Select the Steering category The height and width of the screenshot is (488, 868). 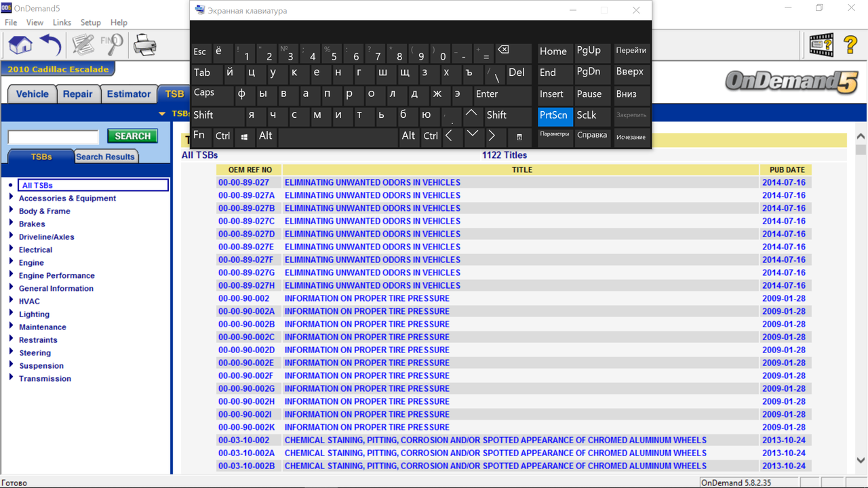35,352
